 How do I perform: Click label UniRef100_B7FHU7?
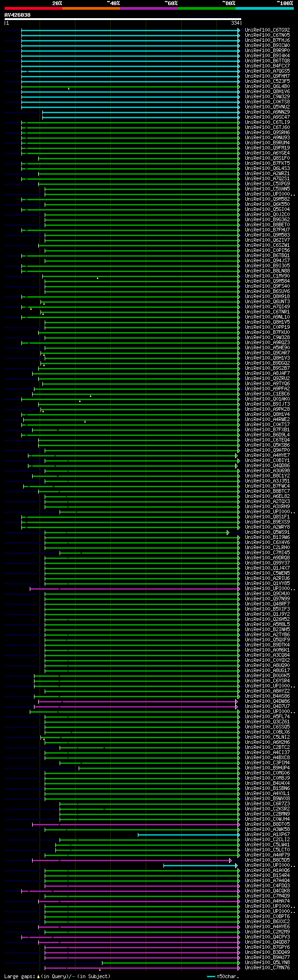coord(267,230)
